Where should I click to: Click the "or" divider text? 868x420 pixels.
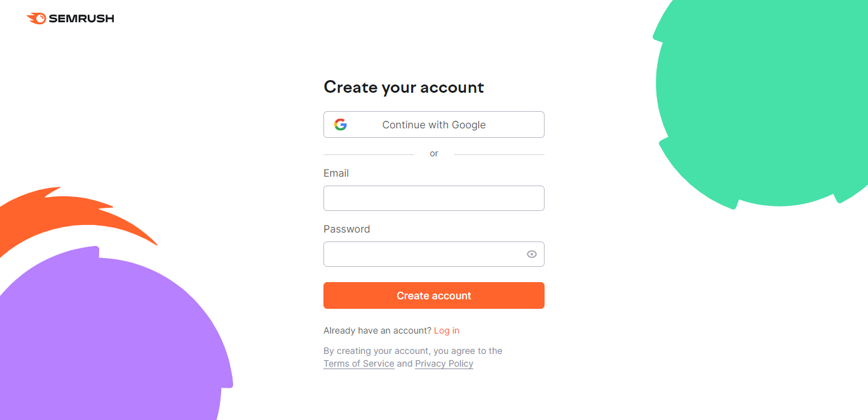click(434, 153)
